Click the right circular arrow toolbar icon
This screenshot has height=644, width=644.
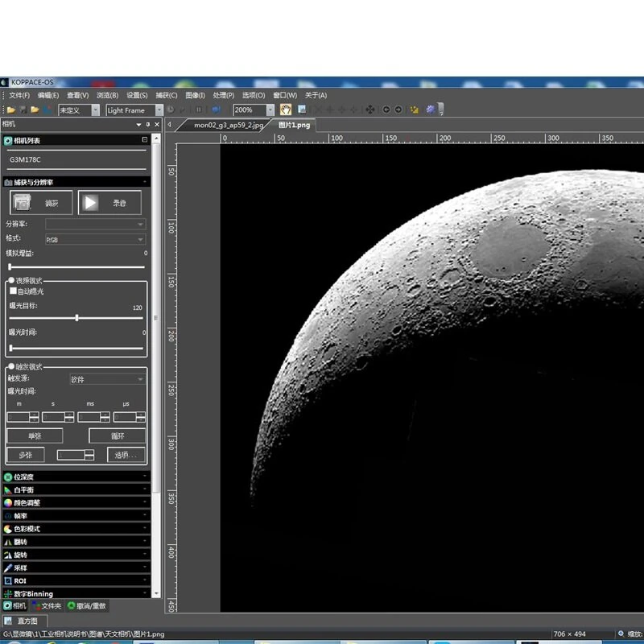pos(398,109)
